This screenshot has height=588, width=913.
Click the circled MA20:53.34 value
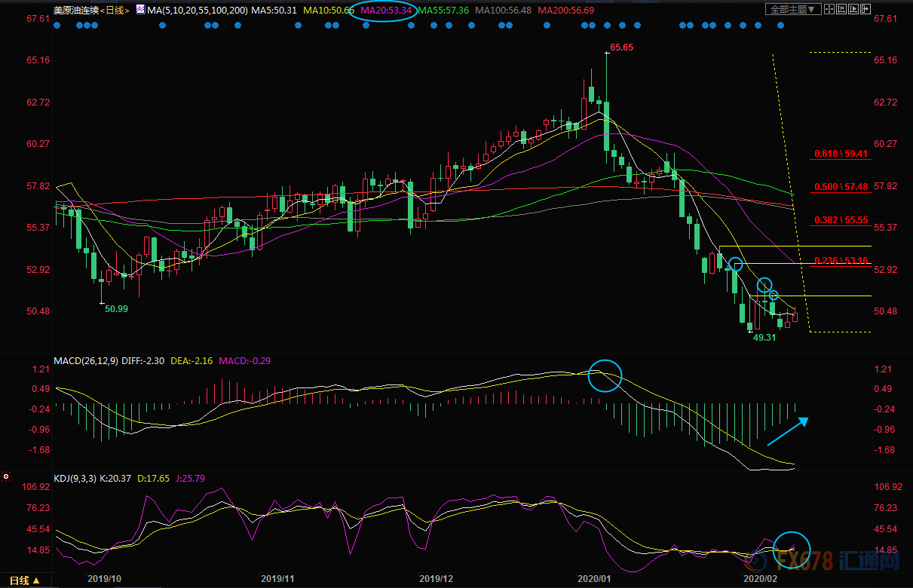point(387,11)
